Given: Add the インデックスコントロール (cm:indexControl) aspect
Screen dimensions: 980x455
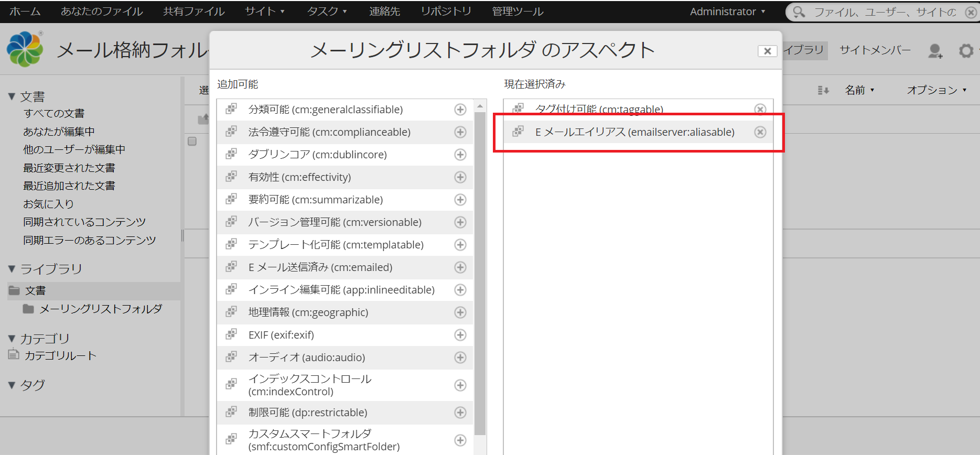Looking at the screenshot, I should coord(460,385).
